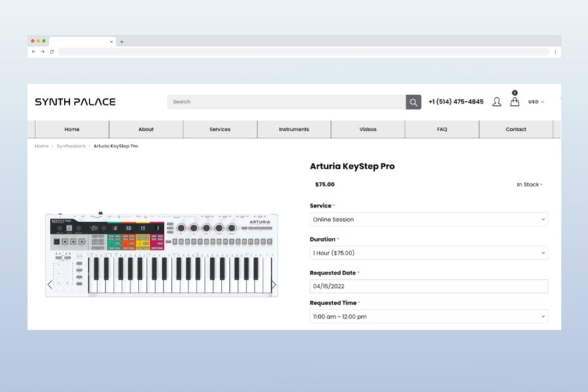Open the browser three-dot menu

coord(555,52)
